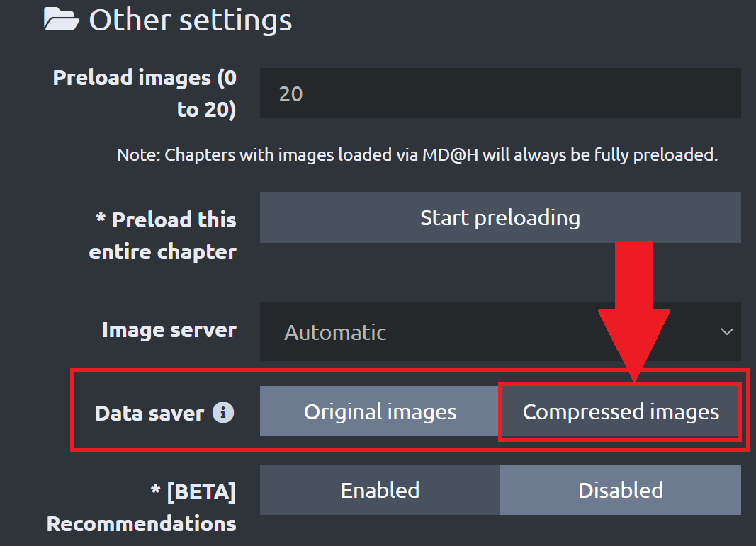The width and height of the screenshot is (756, 546).
Task: Click the MD@H preloading note text
Action: click(417, 155)
